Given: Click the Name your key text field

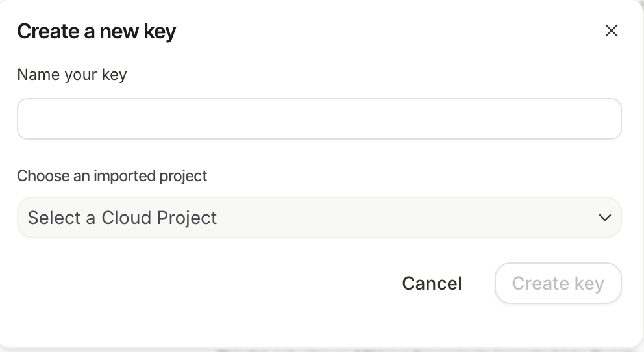Looking at the screenshot, I should pos(319,119).
